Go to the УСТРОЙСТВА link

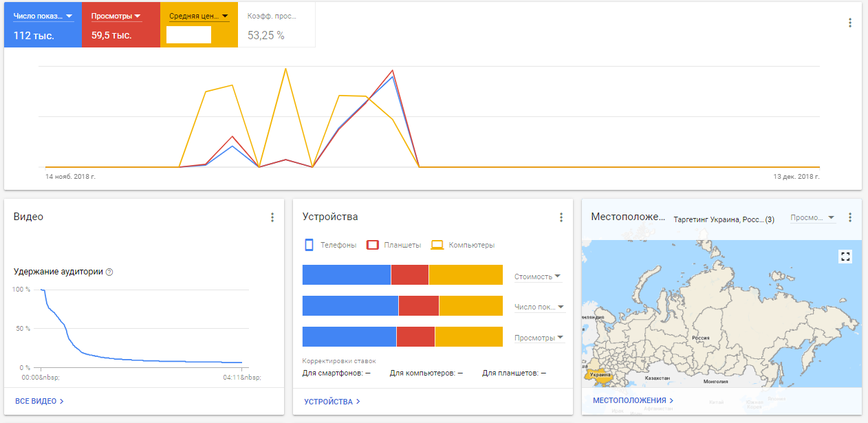pos(332,402)
